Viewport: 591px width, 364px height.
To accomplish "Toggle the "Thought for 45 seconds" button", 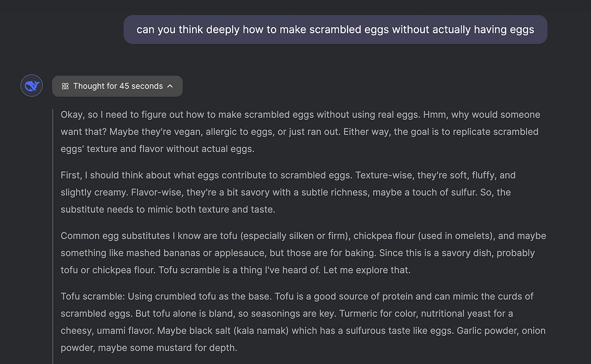I will click(x=118, y=86).
